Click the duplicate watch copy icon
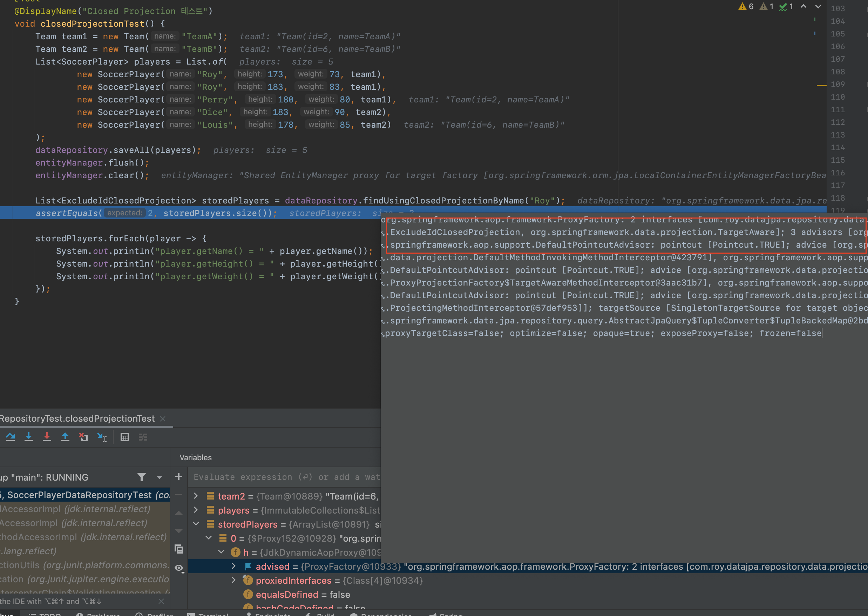The height and width of the screenshot is (616, 868). (179, 549)
